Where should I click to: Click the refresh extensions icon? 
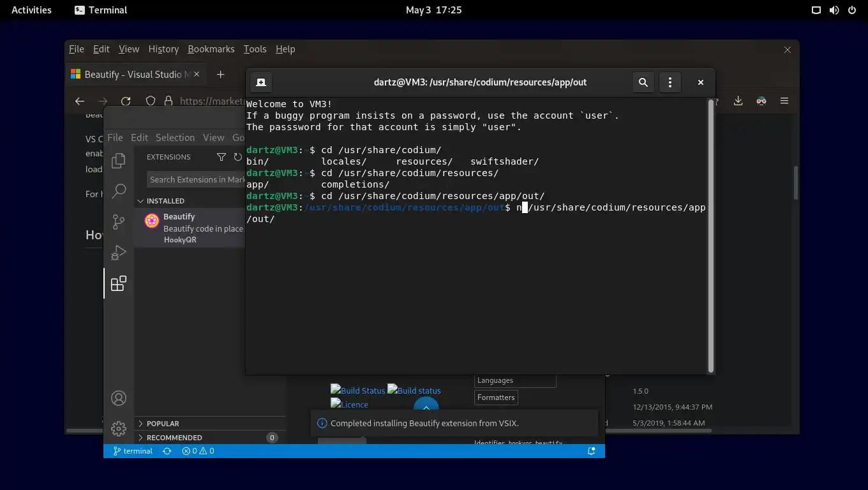pyautogui.click(x=238, y=157)
